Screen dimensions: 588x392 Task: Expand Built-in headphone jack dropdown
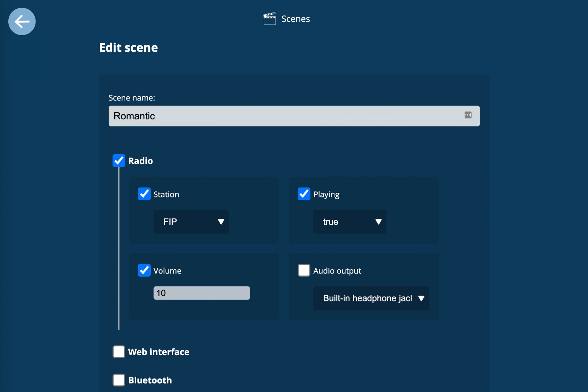pos(371,298)
